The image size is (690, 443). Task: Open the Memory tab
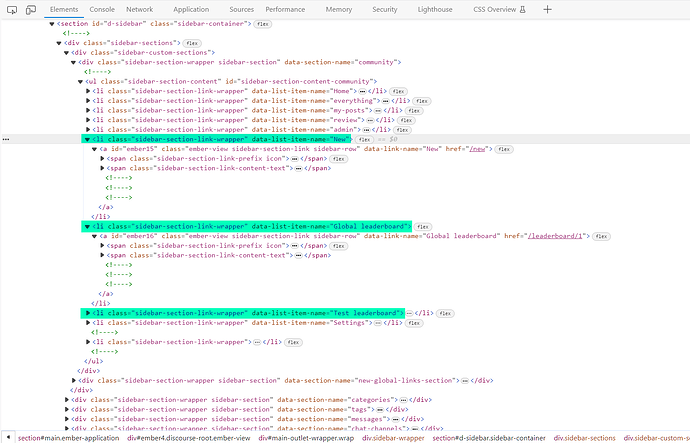click(338, 9)
